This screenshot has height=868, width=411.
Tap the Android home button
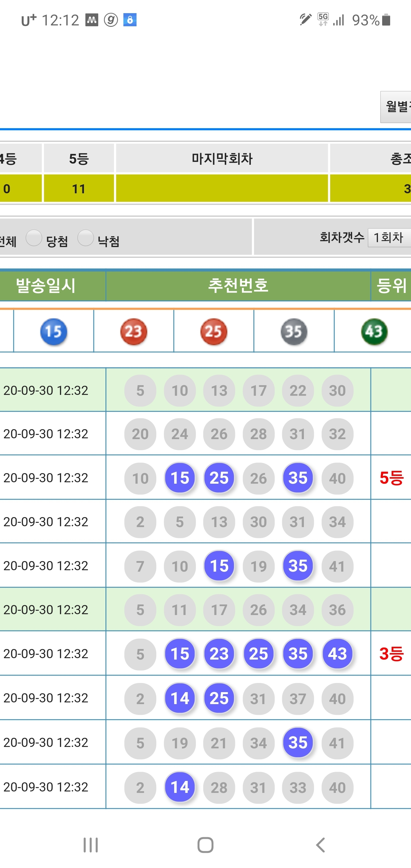(x=205, y=845)
